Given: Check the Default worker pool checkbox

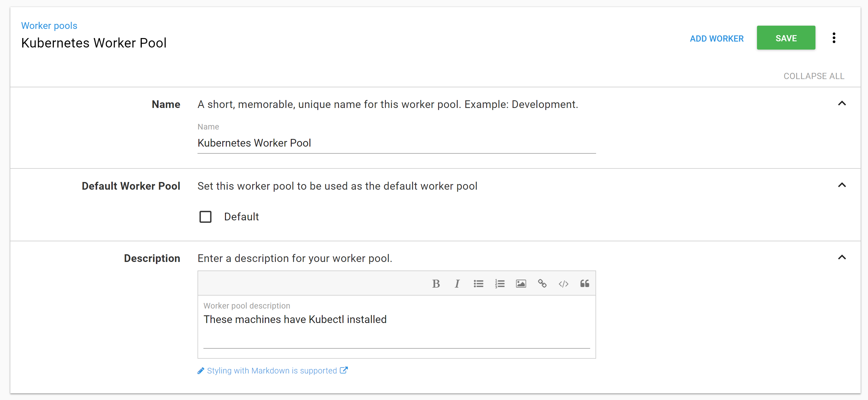Looking at the screenshot, I should 205,217.
